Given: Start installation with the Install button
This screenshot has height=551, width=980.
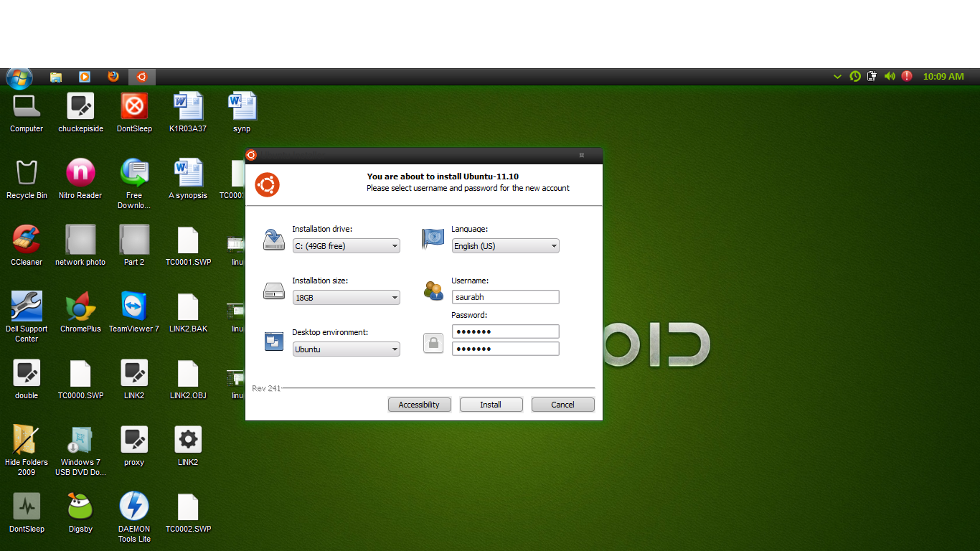Looking at the screenshot, I should [491, 405].
